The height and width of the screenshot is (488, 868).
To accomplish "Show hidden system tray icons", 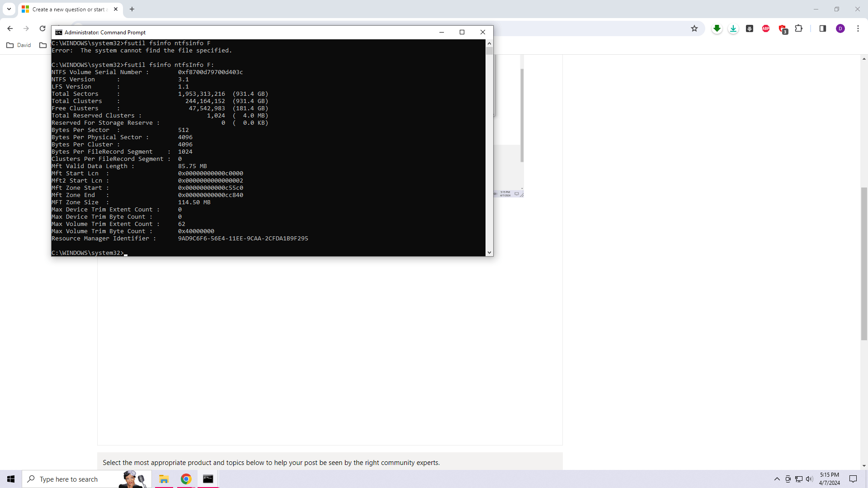I will point(777,479).
